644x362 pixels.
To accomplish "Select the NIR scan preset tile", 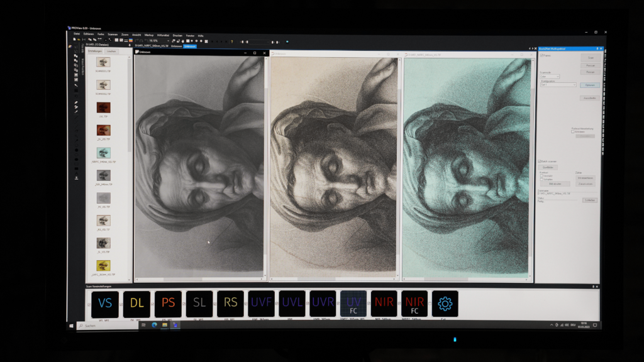I will [x=384, y=304].
